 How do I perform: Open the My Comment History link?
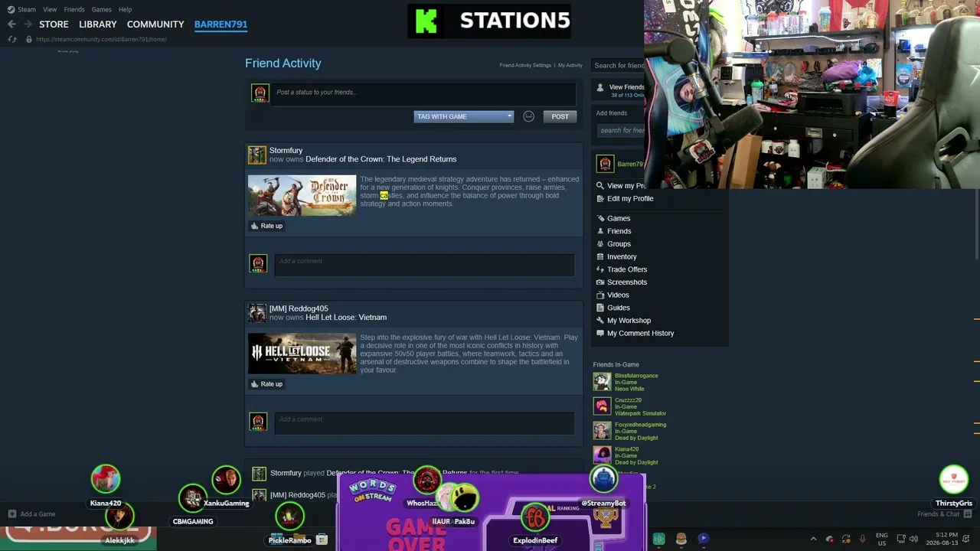coord(641,334)
